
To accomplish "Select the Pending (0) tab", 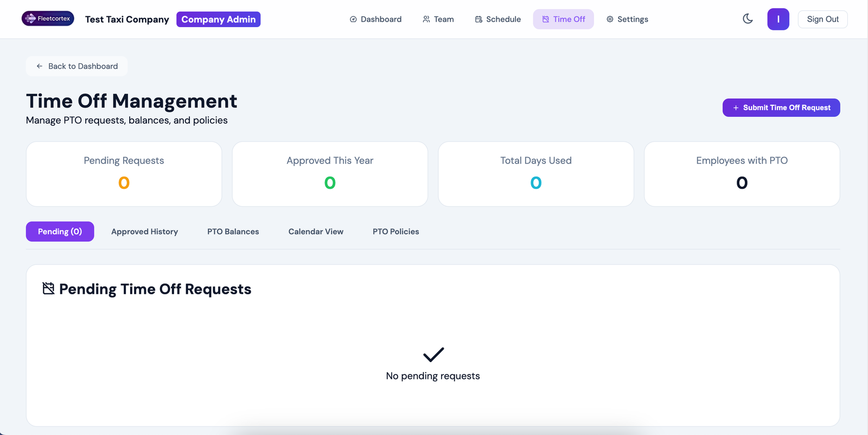I will point(60,231).
